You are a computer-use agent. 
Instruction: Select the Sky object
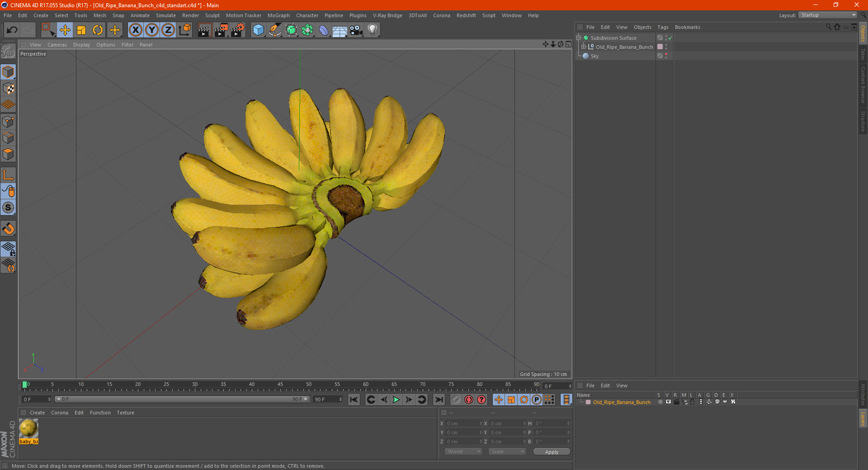coord(594,56)
